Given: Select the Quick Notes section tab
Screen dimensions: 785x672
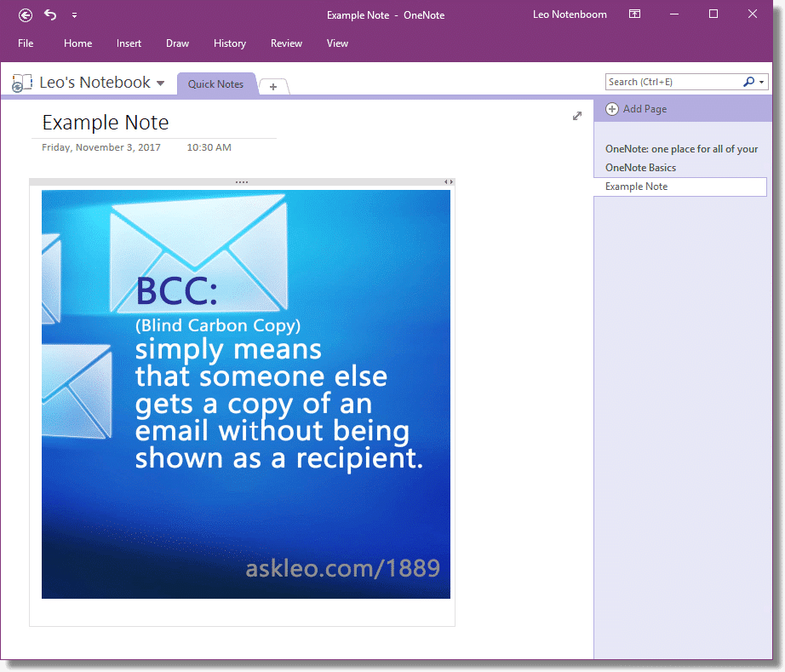Looking at the screenshot, I should [215, 84].
